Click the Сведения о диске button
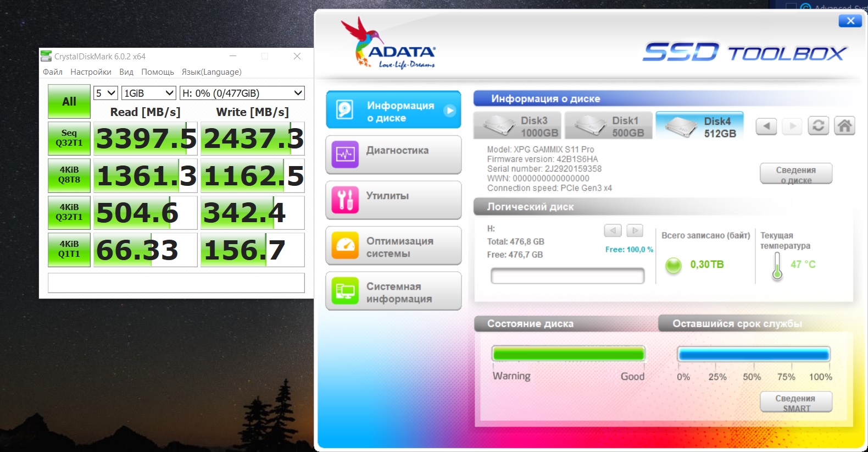Image resolution: width=868 pixels, height=452 pixels. (x=796, y=174)
